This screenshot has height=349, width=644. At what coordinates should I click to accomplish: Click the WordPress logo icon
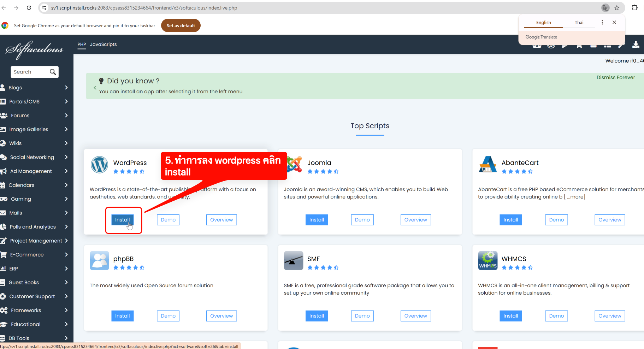point(99,165)
